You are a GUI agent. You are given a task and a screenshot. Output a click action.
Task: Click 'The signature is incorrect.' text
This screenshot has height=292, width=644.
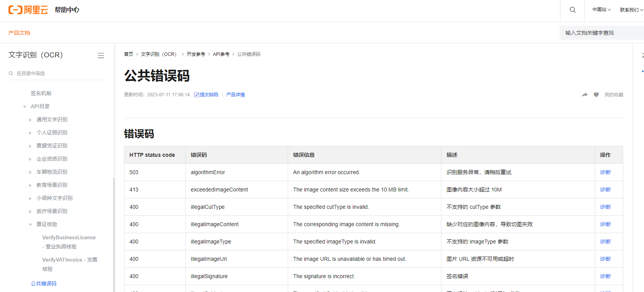click(x=324, y=276)
